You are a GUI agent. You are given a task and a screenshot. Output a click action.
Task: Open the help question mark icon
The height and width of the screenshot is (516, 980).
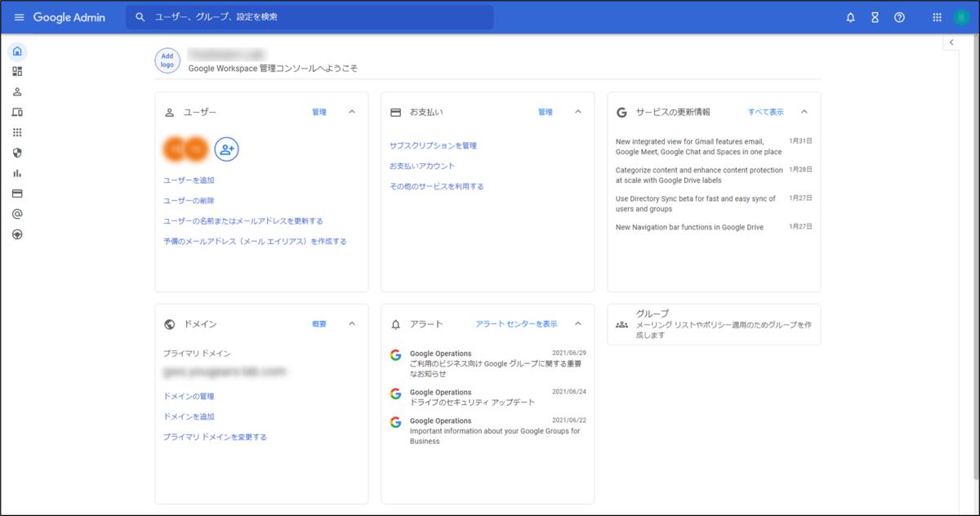[x=899, y=17]
